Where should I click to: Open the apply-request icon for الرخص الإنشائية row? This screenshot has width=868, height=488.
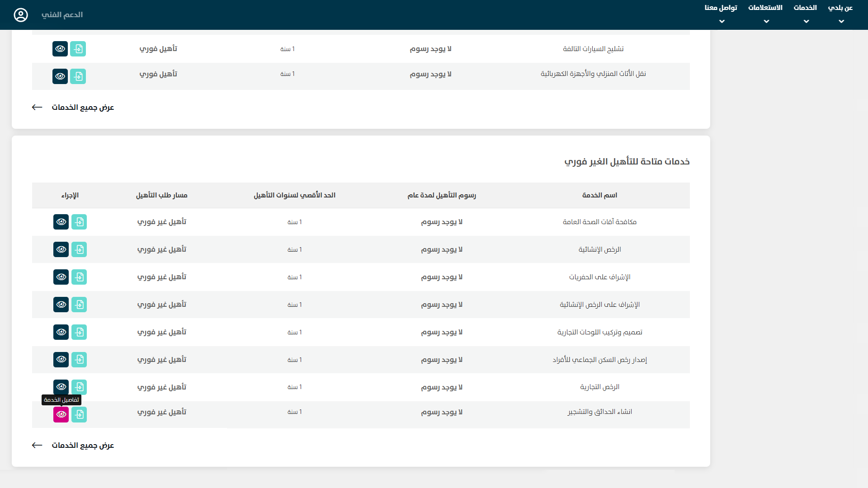pos(79,249)
